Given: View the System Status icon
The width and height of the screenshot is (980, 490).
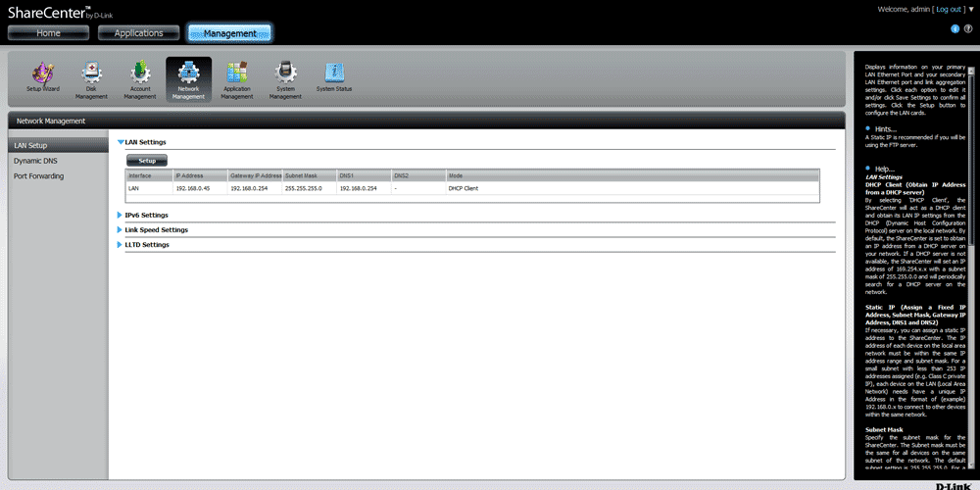Looking at the screenshot, I should 334,76.
